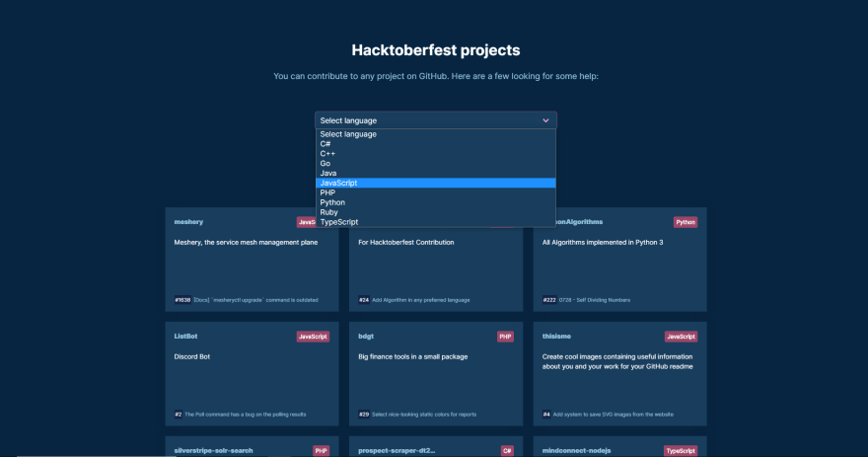Open issue #2 about the Poll command bug
This screenshot has height=457, width=868.
240,414
